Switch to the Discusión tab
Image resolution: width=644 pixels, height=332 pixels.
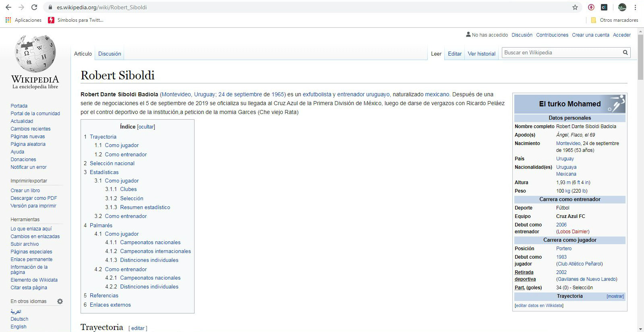(x=110, y=54)
